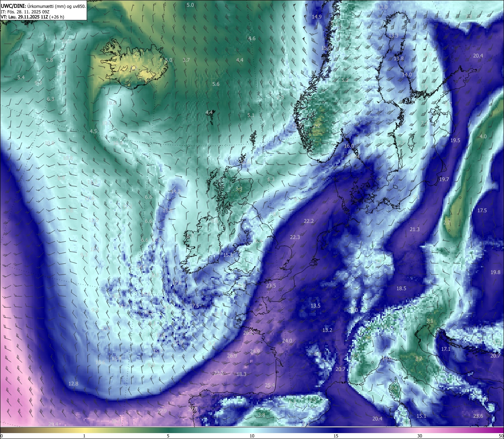Click the 3.7 value east of Iceland

tap(186, 60)
